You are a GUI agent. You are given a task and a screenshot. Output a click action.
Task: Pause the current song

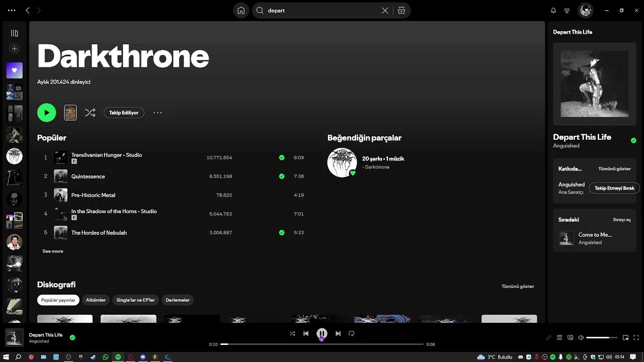pos(322,333)
